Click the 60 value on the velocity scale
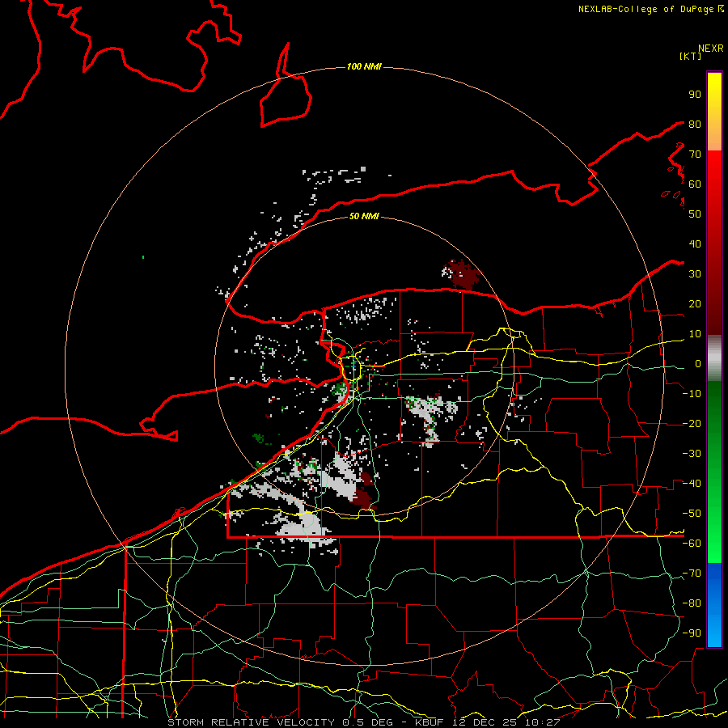This screenshot has width=728, height=728. [x=695, y=184]
